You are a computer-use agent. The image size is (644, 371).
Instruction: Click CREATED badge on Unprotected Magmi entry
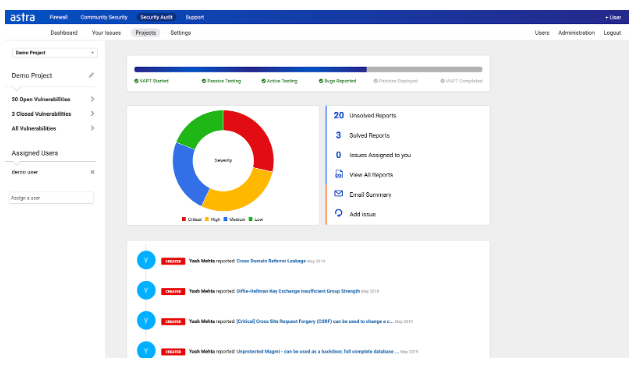pos(173,352)
